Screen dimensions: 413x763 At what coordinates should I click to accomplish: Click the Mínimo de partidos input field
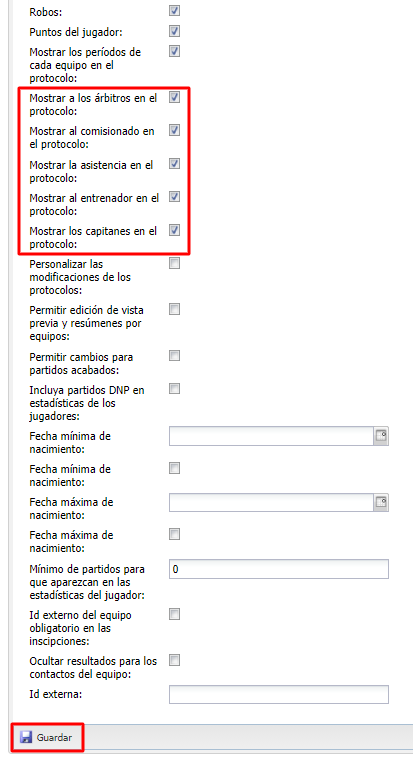[x=279, y=569]
